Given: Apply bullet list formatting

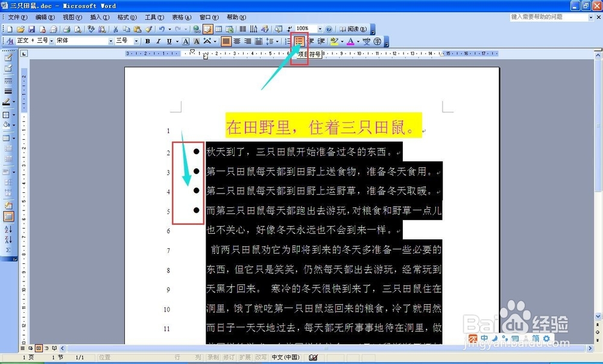Looking at the screenshot, I should [298, 41].
